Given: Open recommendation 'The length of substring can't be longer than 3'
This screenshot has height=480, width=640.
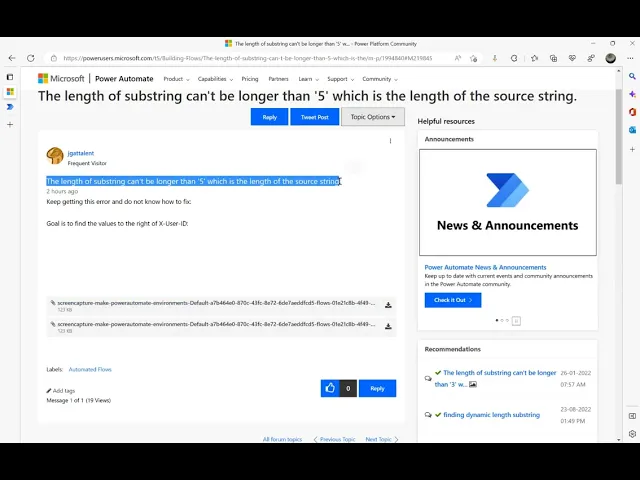Looking at the screenshot, I should pyautogui.click(x=495, y=378).
